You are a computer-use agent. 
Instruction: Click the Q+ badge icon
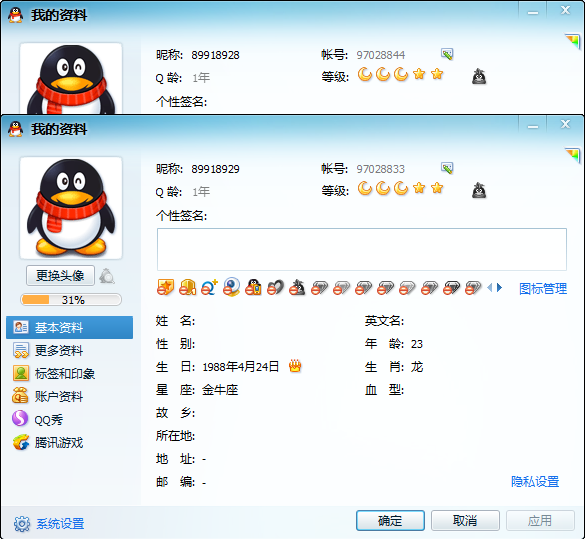(209, 288)
